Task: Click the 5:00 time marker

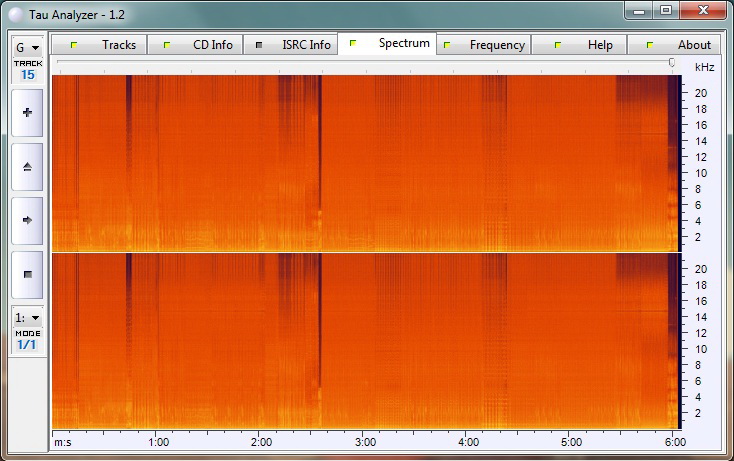Action: tap(572, 442)
